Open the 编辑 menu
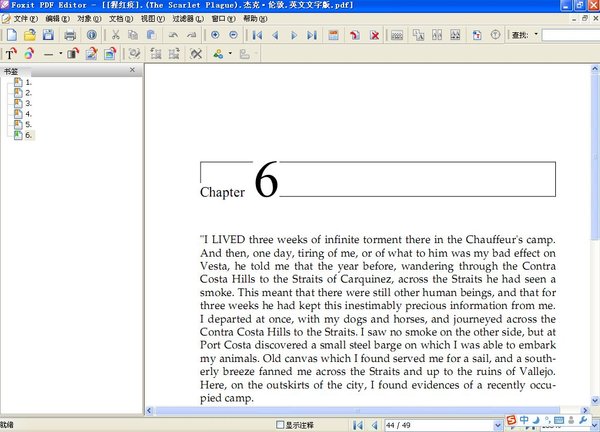 click(57, 18)
